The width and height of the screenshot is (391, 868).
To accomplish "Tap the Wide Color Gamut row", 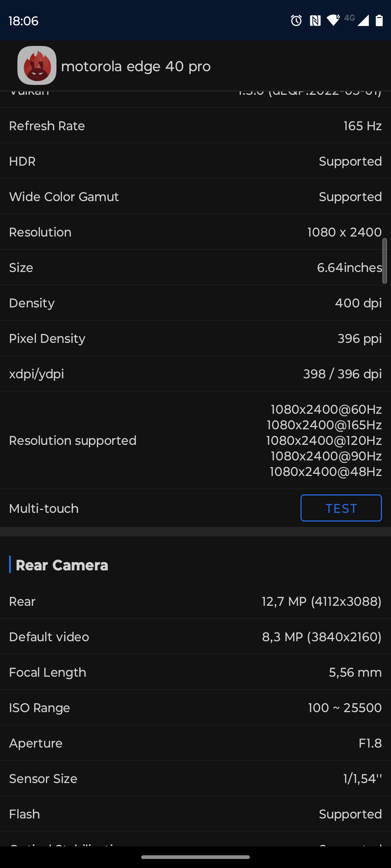I will pos(195,197).
